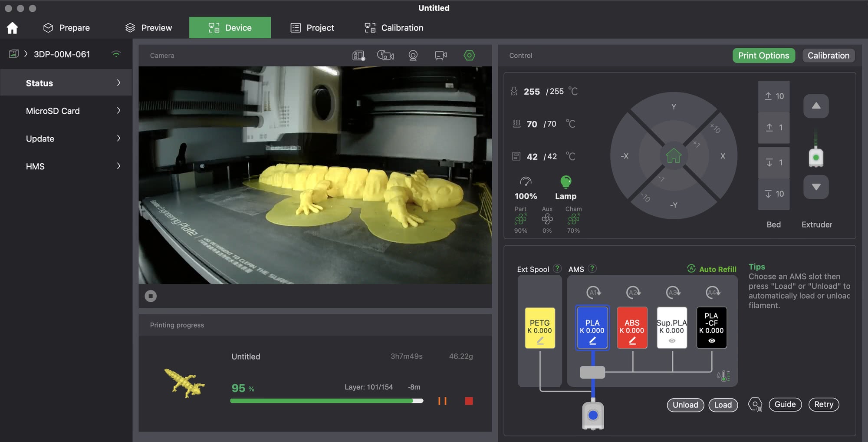868x442 pixels.
Task: Select the red ABS AMS slot
Action: pyautogui.click(x=632, y=328)
